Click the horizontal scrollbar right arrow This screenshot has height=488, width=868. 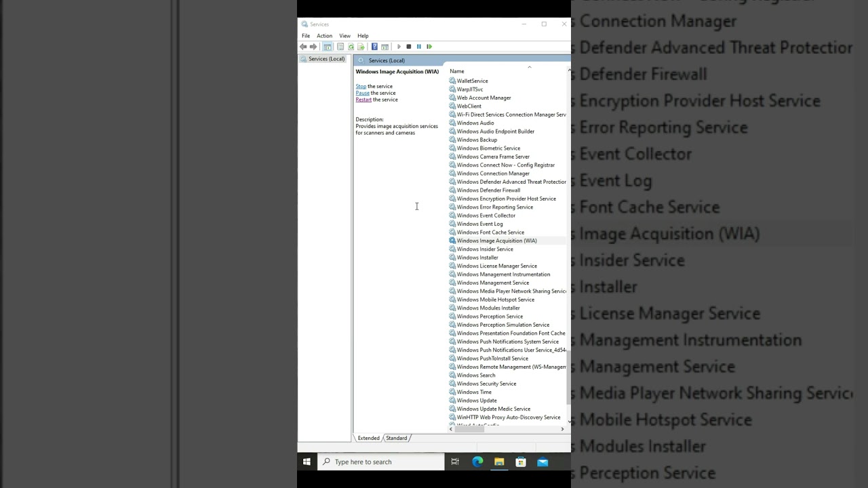tap(562, 429)
